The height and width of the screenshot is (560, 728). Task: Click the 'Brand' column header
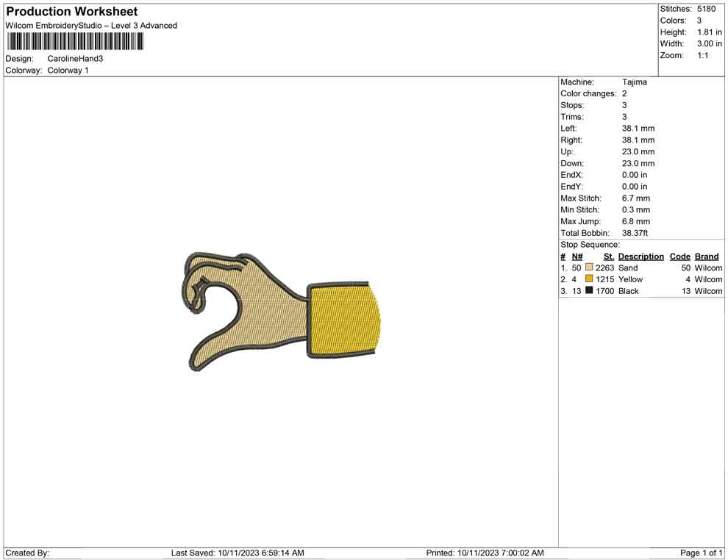[x=707, y=256]
